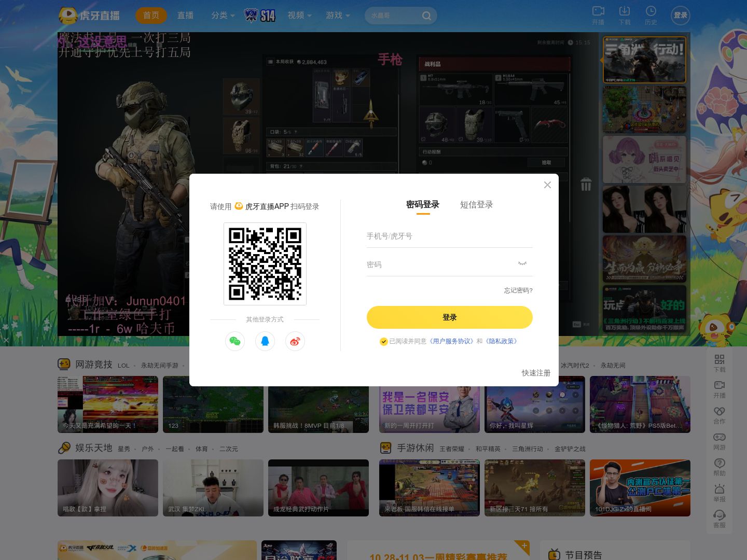Open stream 唱歌【歆】拿捏
The height and width of the screenshot is (560, 747).
(x=108, y=488)
